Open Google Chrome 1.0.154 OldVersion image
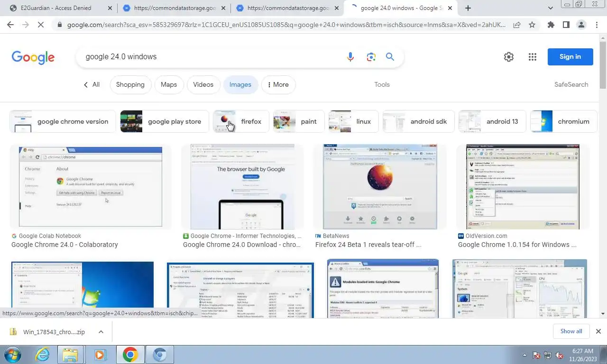The image size is (607, 364). tap(523, 187)
